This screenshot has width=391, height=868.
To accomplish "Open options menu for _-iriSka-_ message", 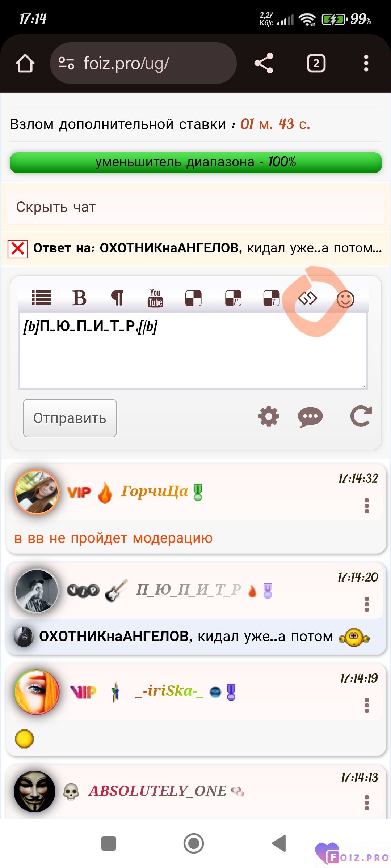I will [367, 705].
